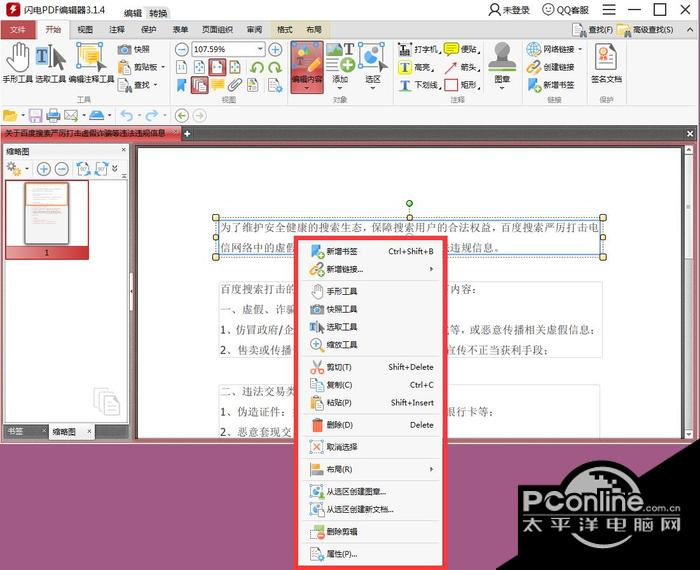700x570 pixels.
Task: Choose Copy from context menu
Action: (371, 385)
